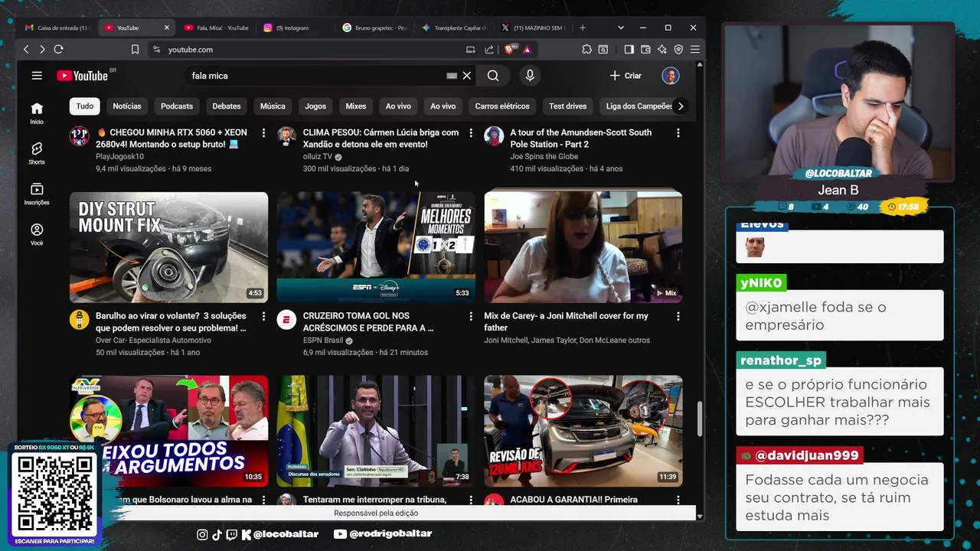The height and width of the screenshot is (551, 980).
Task: Open the browser main menu
Action: (695, 49)
